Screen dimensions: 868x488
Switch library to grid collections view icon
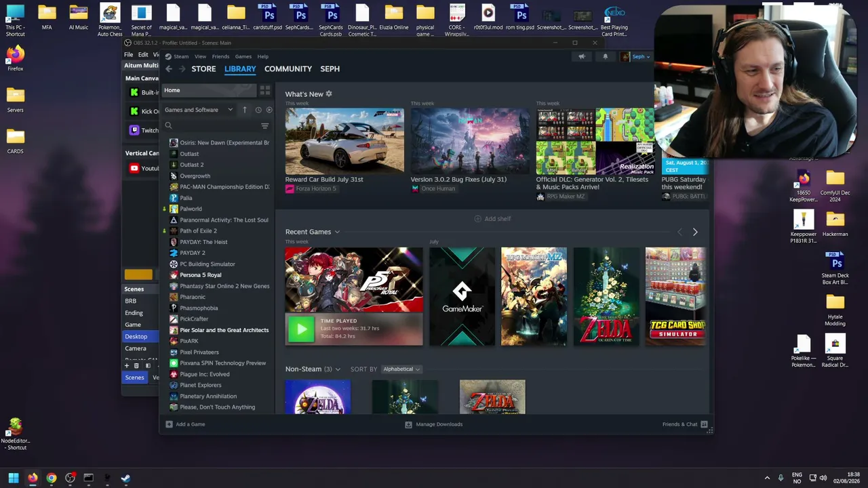click(x=265, y=90)
